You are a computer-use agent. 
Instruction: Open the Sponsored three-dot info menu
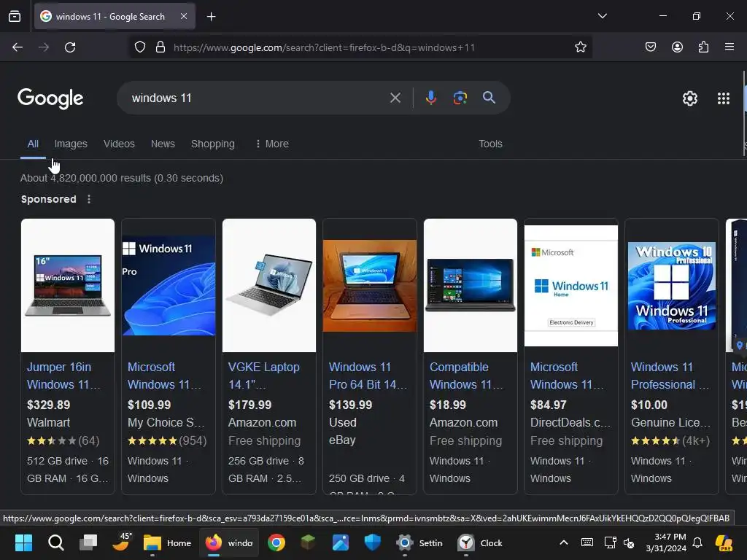pos(89,199)
